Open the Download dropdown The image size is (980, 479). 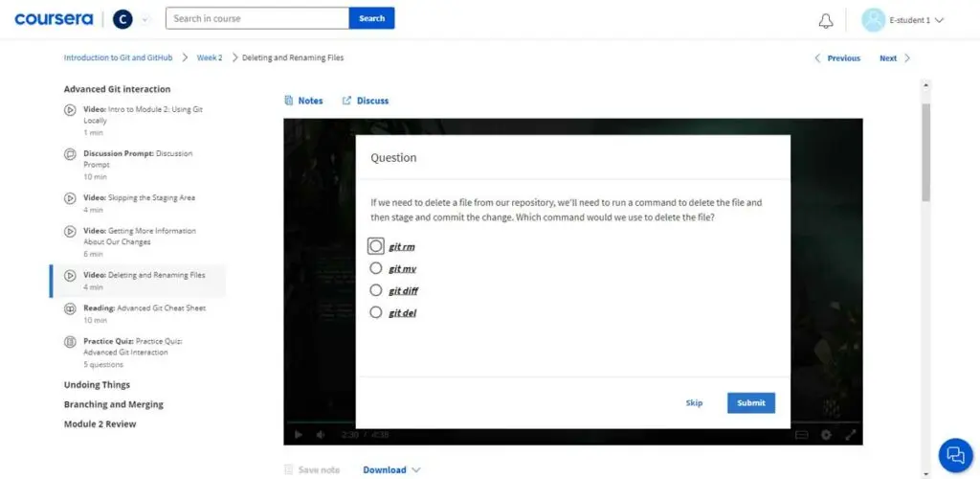coord(391,469)
